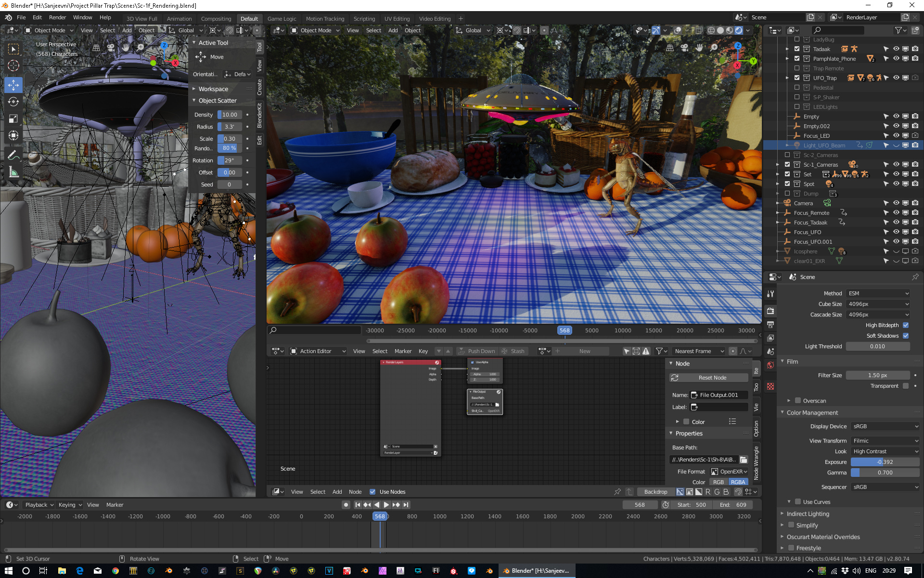Image resolution: width=924 pixels, height=578 pixels.
Task: Open the Window menu
Action: [82, 17]
